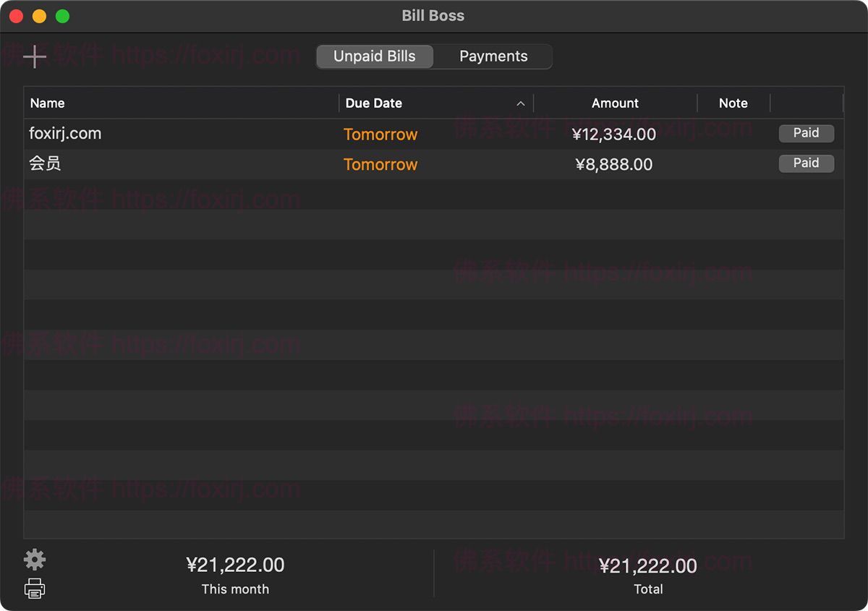The width and height of the screenshot is (868, 611).
Task: Click the ¥12,334.00 amount cell
Action: coord(613,134)
